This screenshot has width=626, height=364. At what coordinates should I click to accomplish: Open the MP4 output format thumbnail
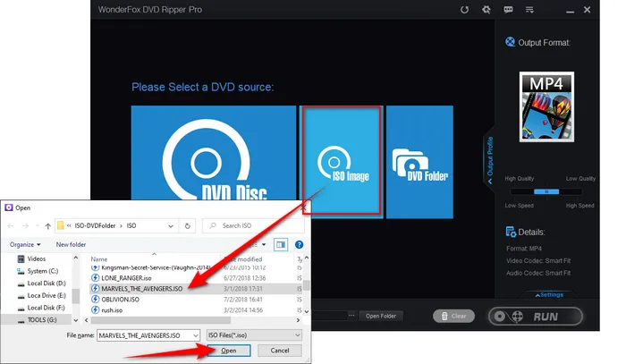546,106
